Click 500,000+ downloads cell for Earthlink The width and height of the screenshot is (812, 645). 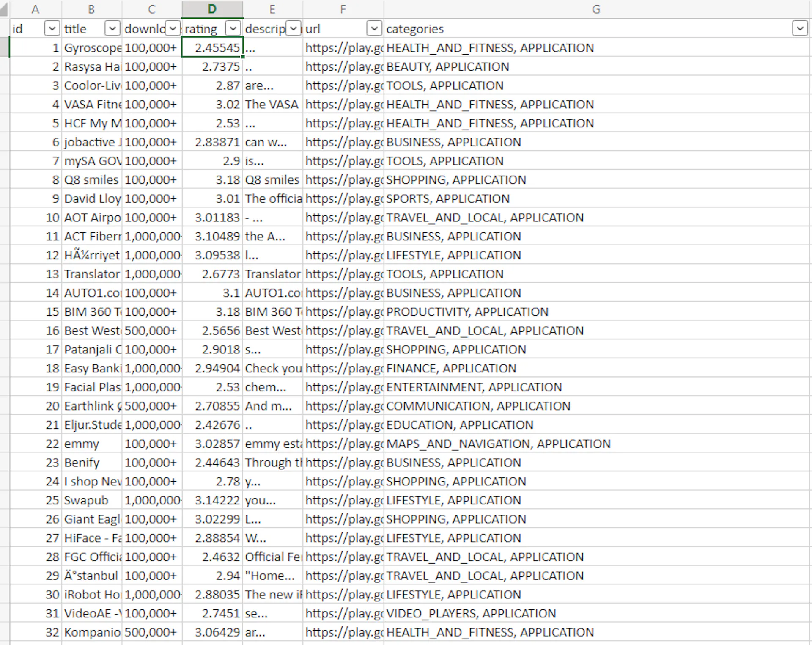(x=152, y=406)
